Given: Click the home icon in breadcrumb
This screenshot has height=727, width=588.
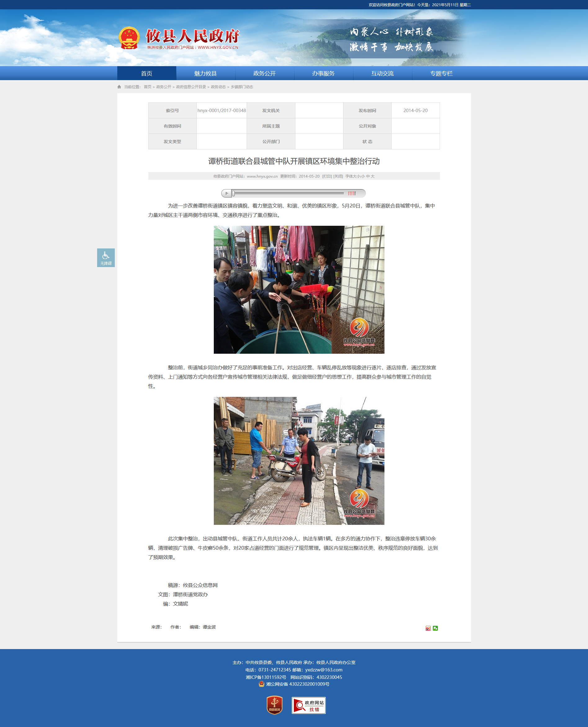Looking at the screenshot, I should 119,87.
